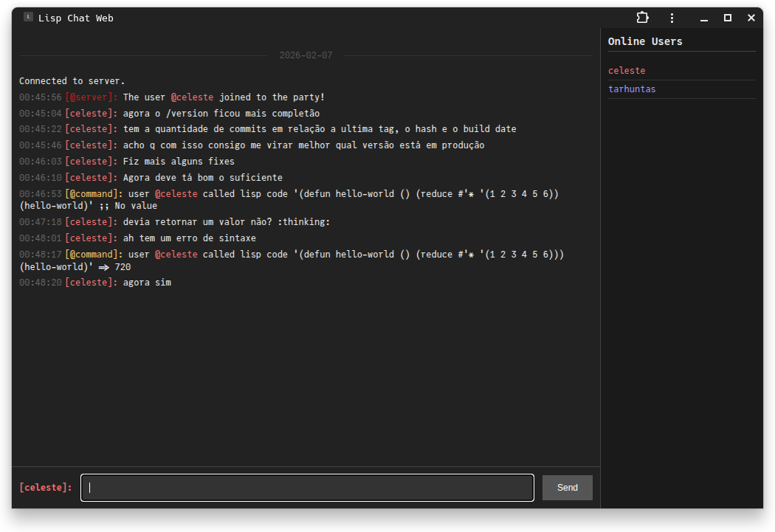This screenshot has width=775, height=532.
Task: Click the 2026-02-07 date separator
Action: pos(306,55)
